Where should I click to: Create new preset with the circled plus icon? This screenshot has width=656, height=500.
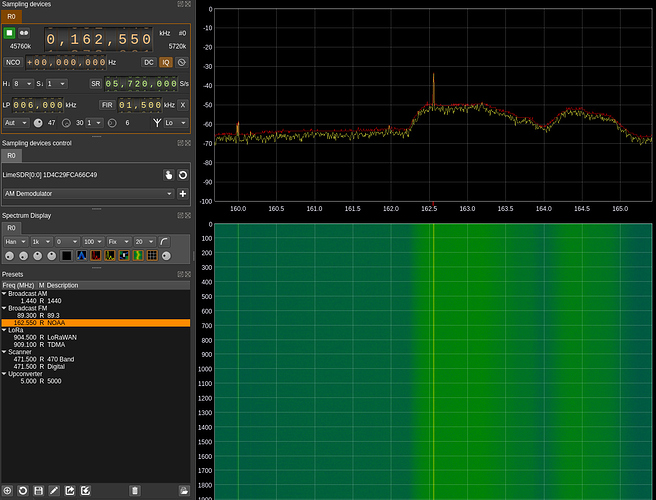click(7, 491)
